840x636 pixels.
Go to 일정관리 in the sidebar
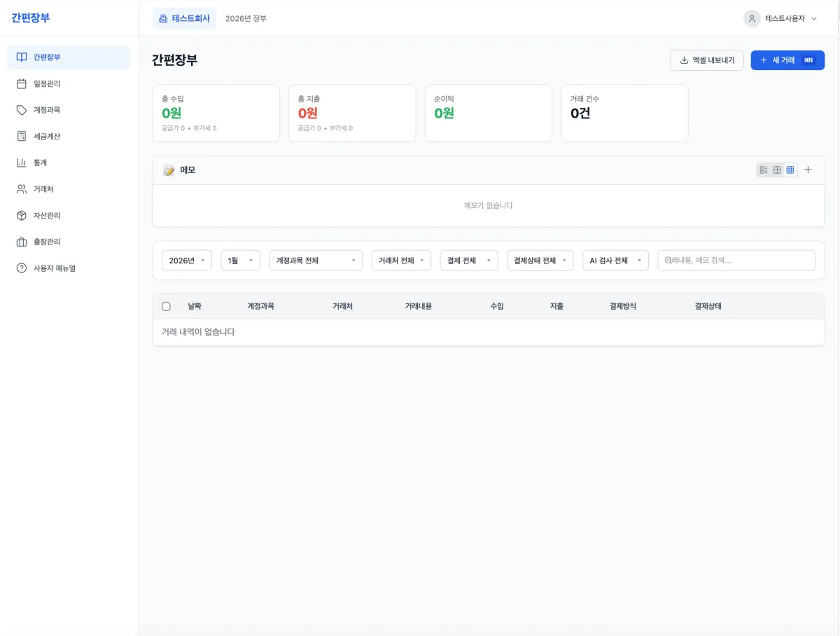pos(47,84)
